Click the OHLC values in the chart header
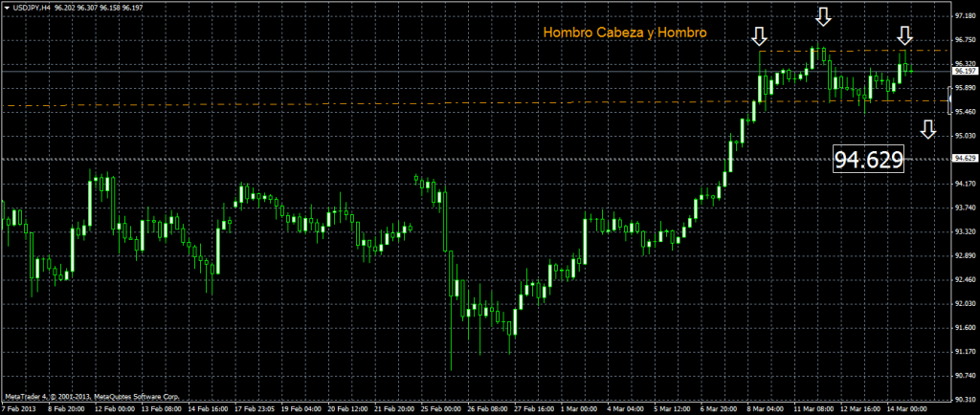980x415 pixels. pos(95,7)
